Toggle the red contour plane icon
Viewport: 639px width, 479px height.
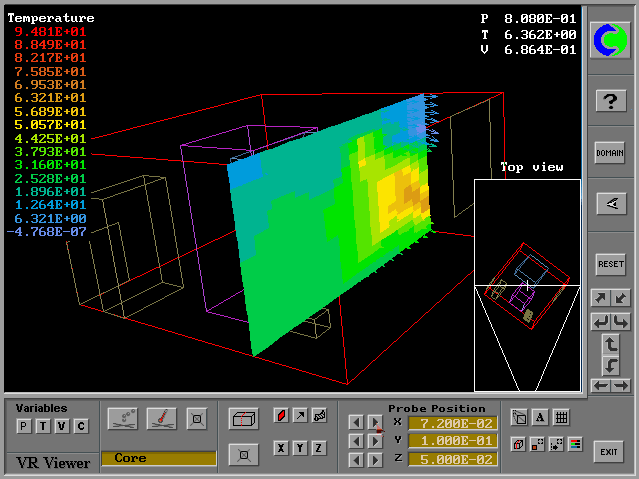[281, 416]
